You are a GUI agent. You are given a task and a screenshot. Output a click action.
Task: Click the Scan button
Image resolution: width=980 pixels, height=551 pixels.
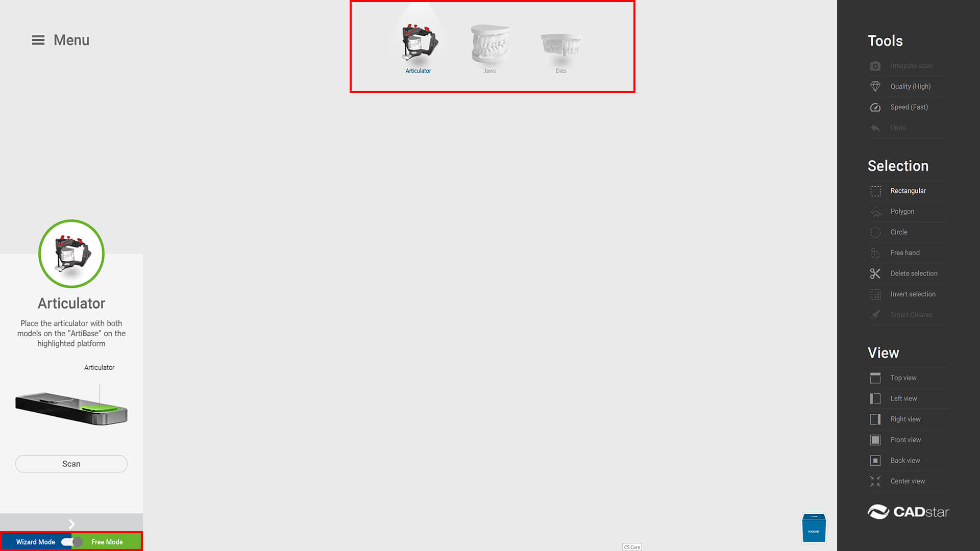71,464
